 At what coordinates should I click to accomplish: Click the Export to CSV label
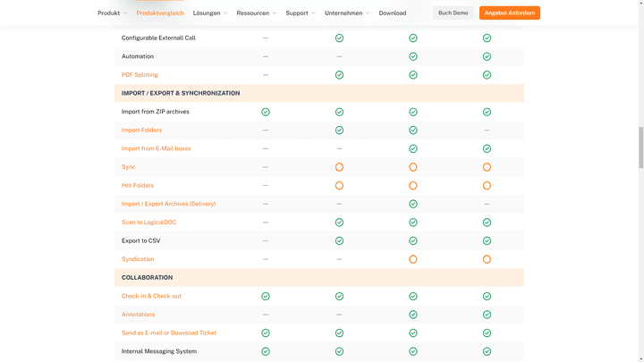click(x=141, y=240)
